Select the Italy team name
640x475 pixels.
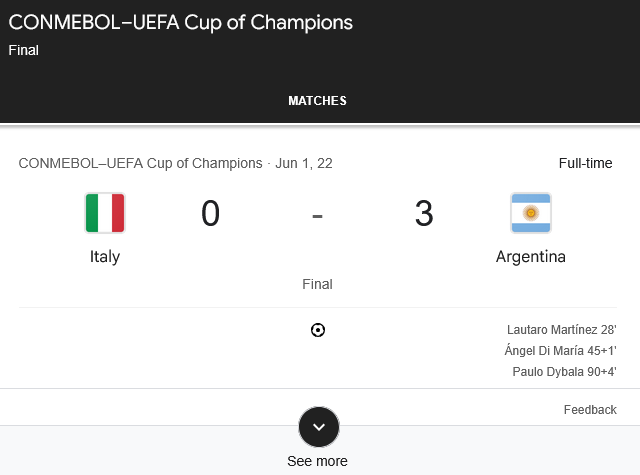point(105,257)
